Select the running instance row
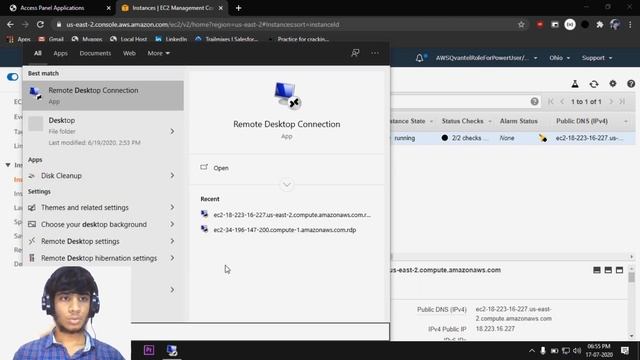The image size is (640, 360). click(x=513, y=138)
